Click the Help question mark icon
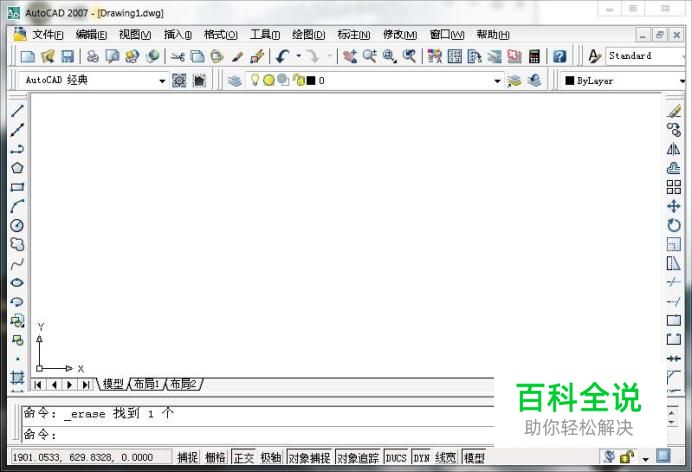 (559, 56)
